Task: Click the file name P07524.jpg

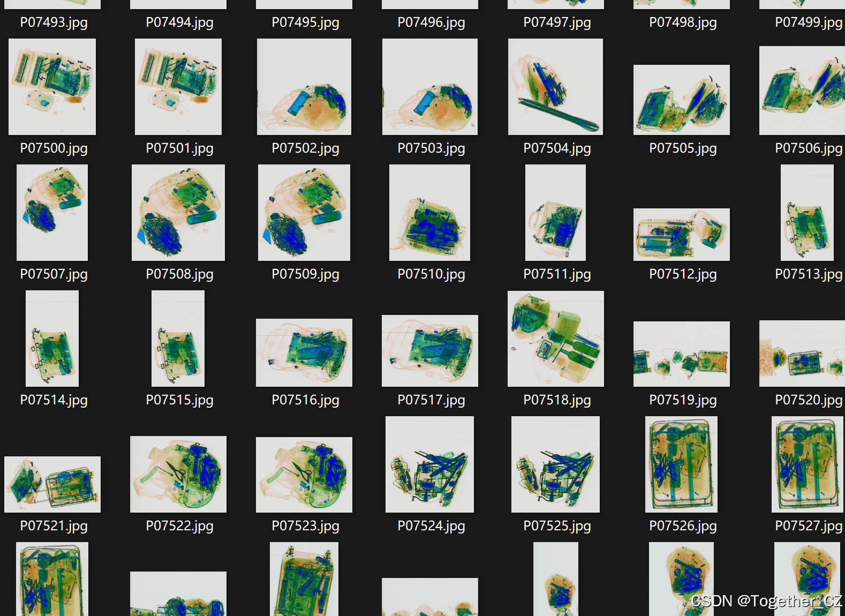Action: click(431, 526)
